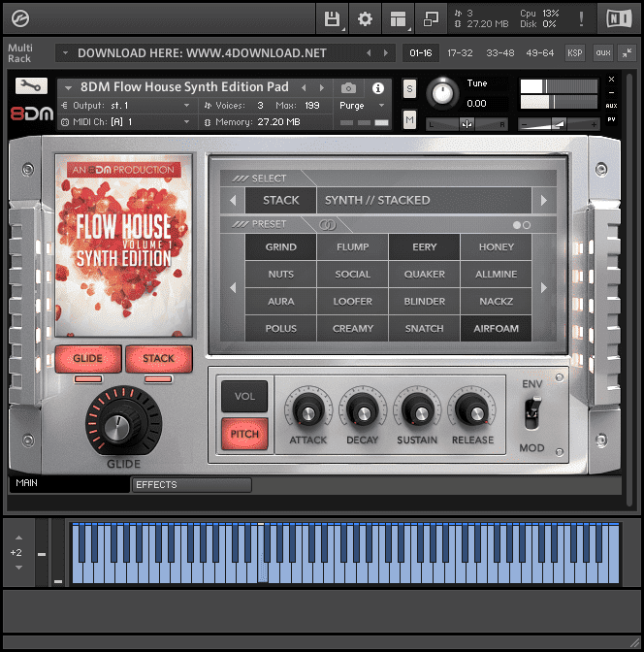Open the workspace layout panel icon
Viewport: 644px width, 652px height.
(x=398, y=18)
